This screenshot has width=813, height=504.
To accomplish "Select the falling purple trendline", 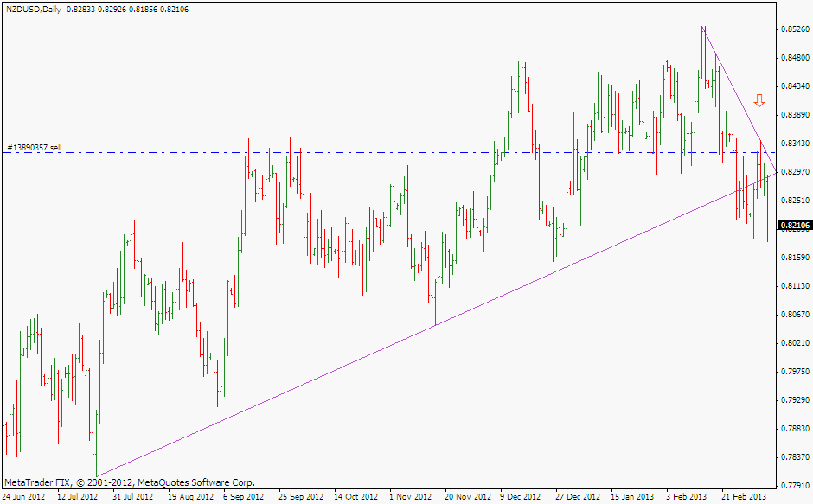I will coord(735,94).
